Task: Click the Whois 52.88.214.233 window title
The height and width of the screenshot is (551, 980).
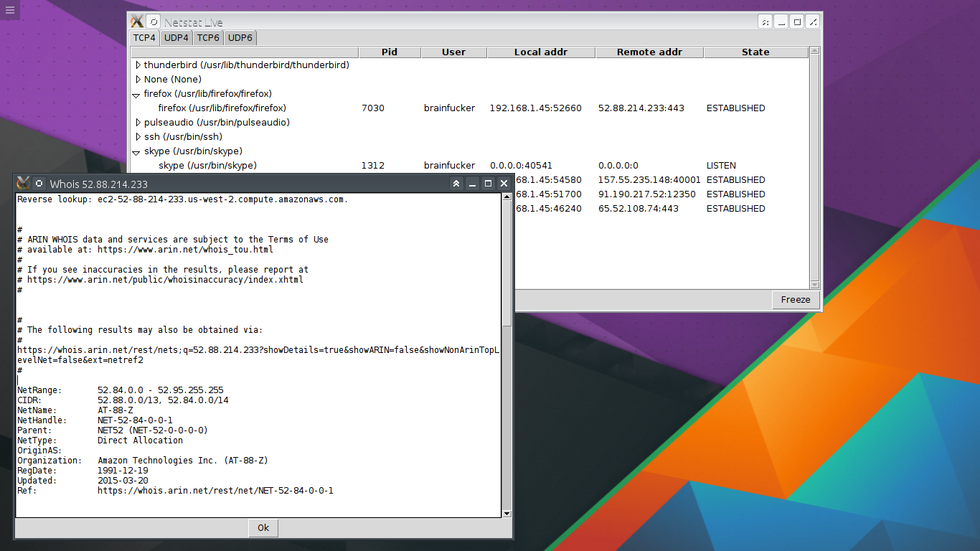Action: (98, 184)
